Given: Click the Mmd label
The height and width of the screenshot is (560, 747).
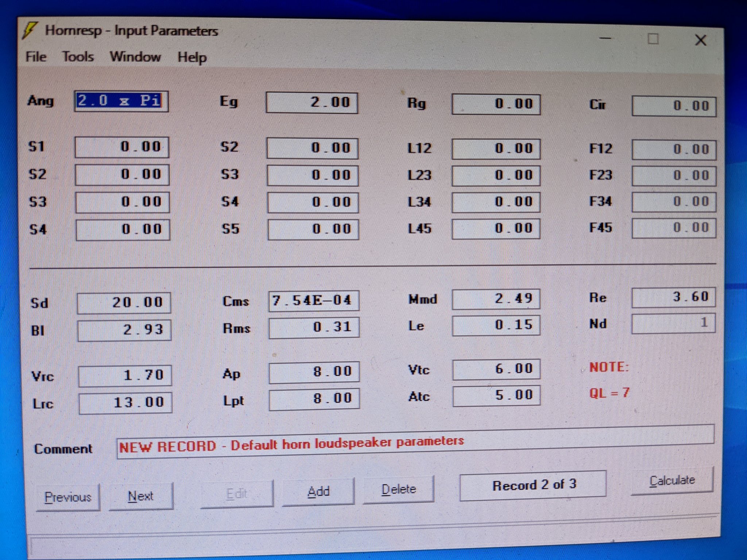Looking at the screenshot, I should tap(422, 299).
